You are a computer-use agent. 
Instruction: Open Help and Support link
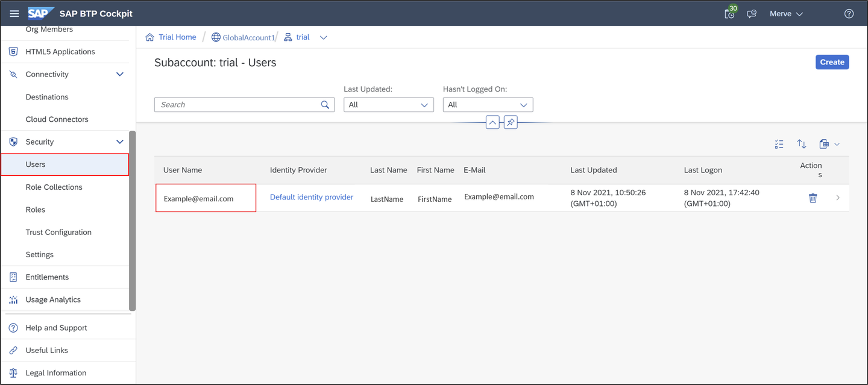(56, 328)
